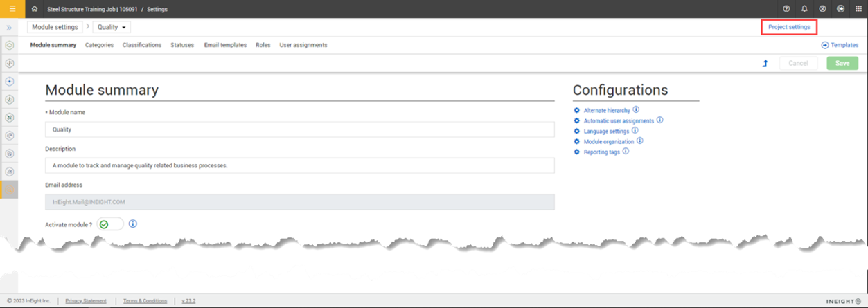The image size is (868, 308).
Task: Open Reporting tags configuration
Action: point(602,152)
